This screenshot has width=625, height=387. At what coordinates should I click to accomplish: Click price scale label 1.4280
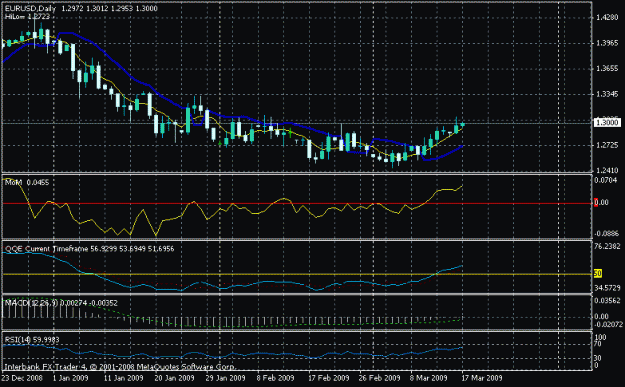click(607, 18)
